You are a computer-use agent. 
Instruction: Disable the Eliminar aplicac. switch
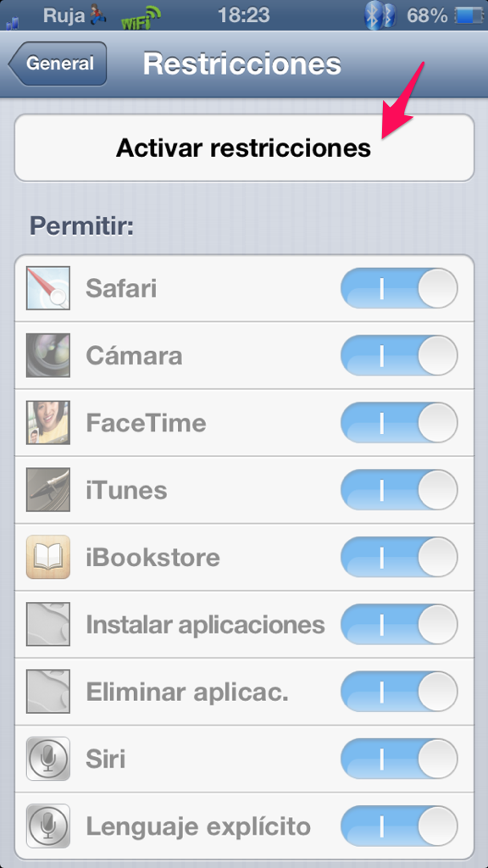coord(399,692)
